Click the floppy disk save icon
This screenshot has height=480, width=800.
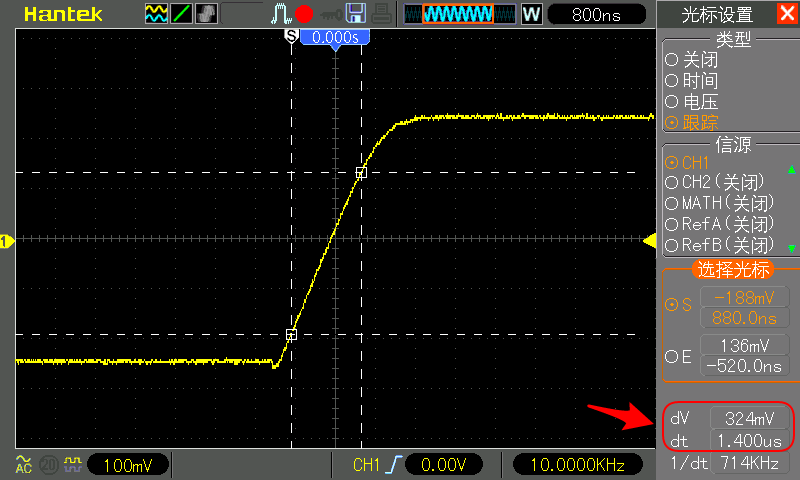coord(355,14)
